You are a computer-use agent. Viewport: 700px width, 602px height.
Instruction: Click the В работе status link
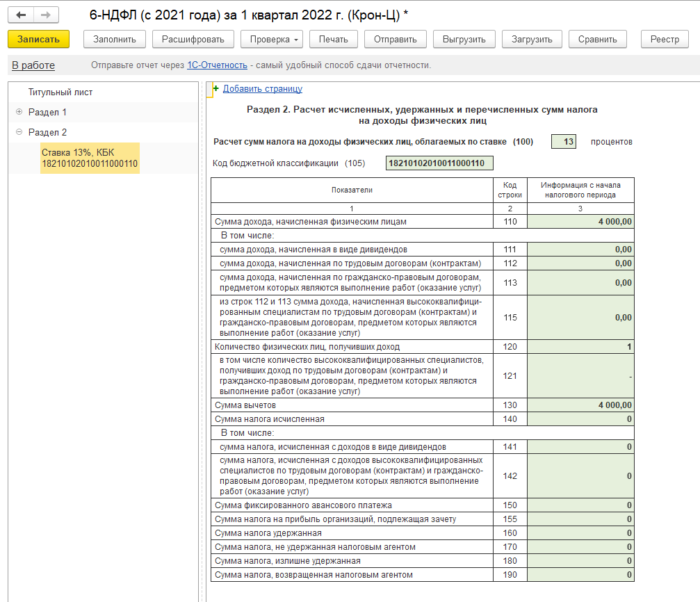coord(33,65)
